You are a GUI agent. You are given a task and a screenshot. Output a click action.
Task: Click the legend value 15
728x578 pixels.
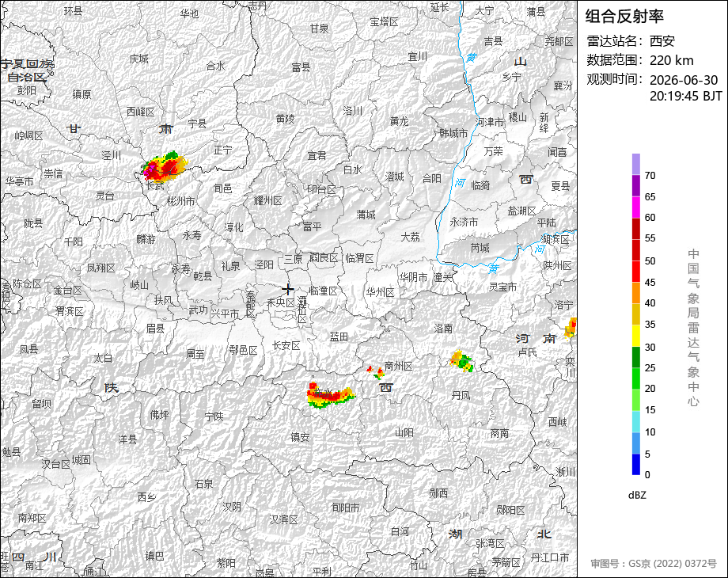point(650,410)
